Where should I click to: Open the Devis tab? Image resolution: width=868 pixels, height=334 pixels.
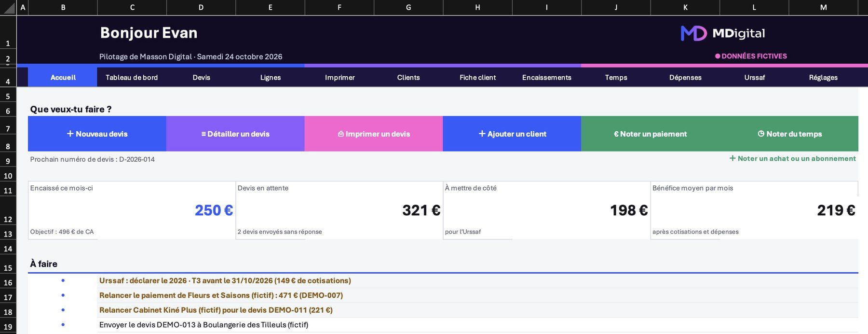coord(201,77)
